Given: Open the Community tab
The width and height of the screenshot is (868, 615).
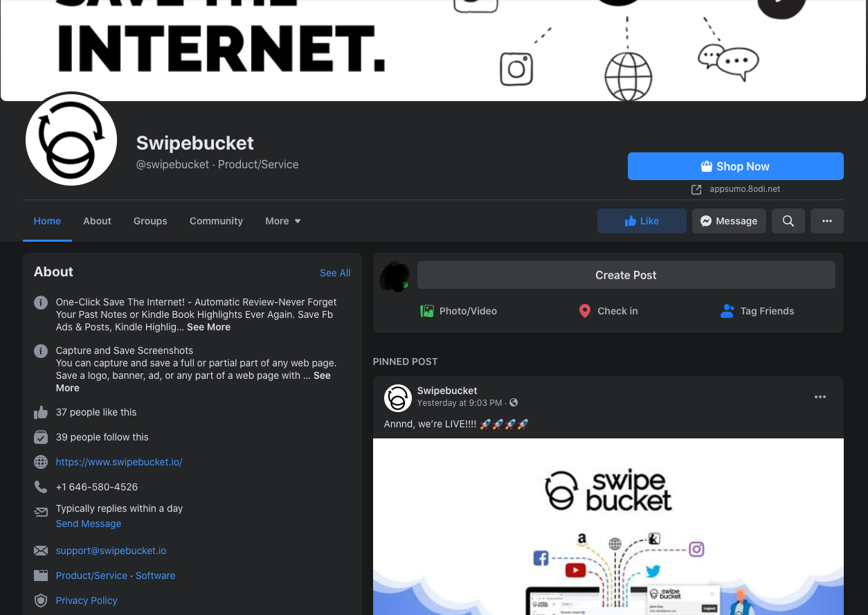Looking at the screenshot, I should (216, 221).
